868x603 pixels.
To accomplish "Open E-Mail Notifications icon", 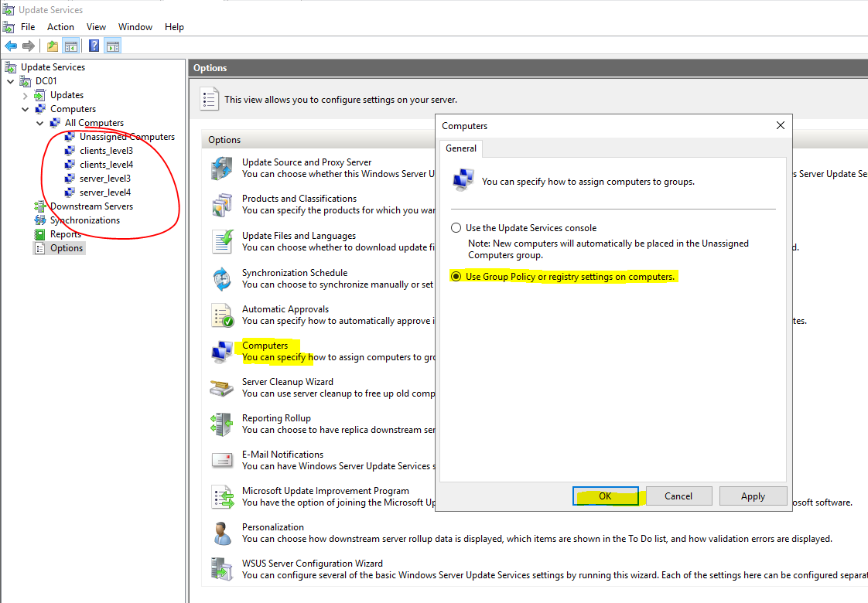I will click(x=222, y=460).
